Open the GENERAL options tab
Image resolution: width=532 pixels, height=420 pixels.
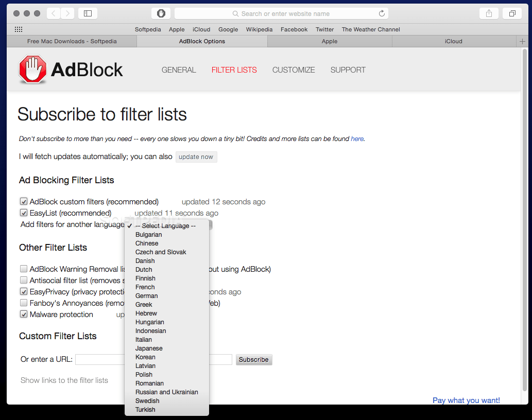click(x=179, y=70)
